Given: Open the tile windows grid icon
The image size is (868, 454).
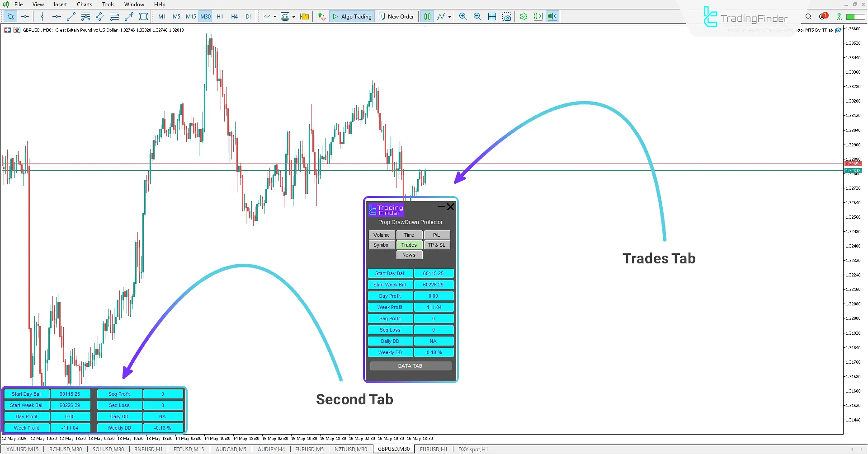Looking at the screenshot, I should tap(492, 17).
